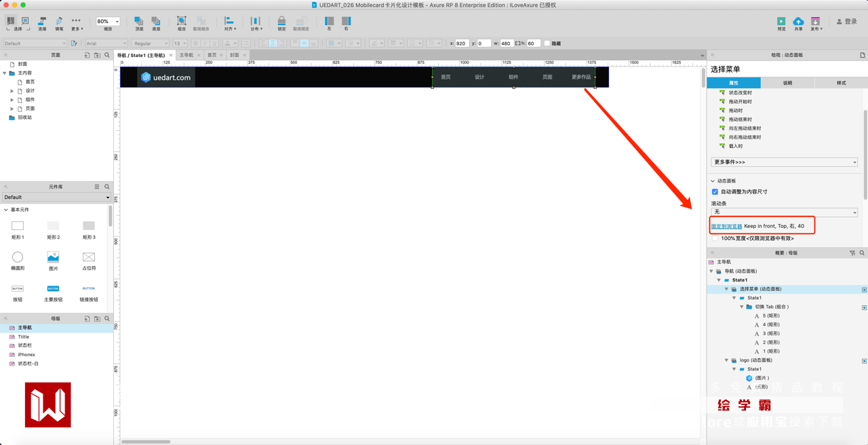Screen dimensions: 868x445
Task: Select the 载入时 event
Action: (x=735, y=146)
